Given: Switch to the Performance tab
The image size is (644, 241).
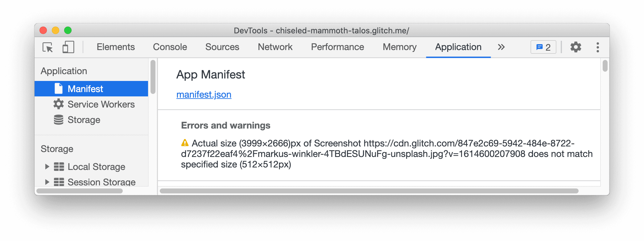Looking at the screenshot, I should pos(337,47).
